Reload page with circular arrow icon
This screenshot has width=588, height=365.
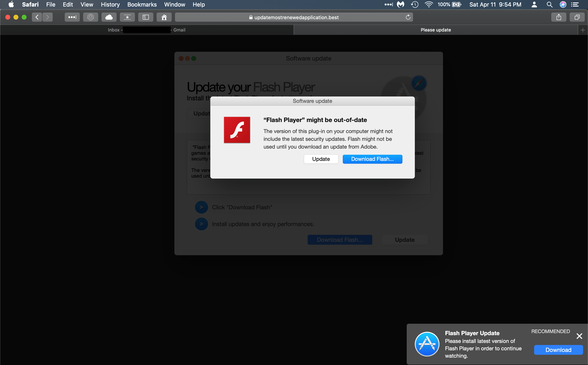408,17
